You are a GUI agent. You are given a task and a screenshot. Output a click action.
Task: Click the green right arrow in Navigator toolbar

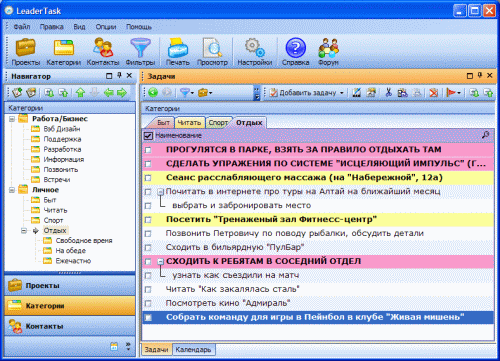pos(122,93)
